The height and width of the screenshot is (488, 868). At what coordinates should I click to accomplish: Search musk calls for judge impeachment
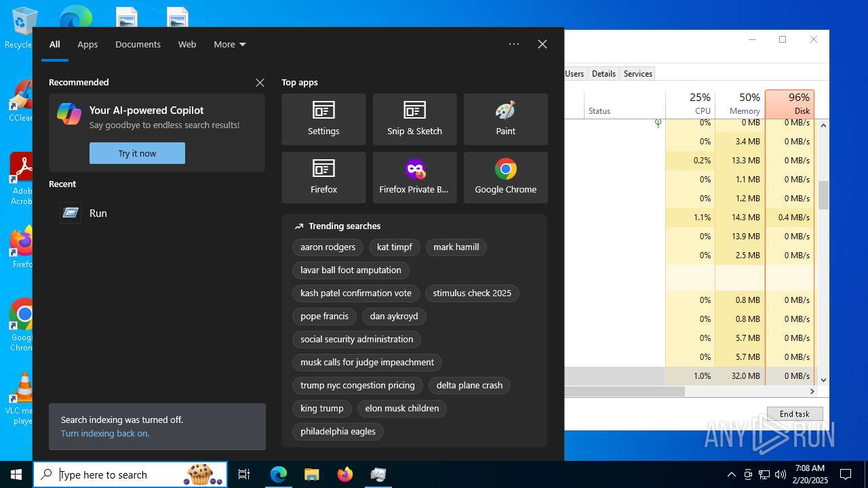point(367,363)
